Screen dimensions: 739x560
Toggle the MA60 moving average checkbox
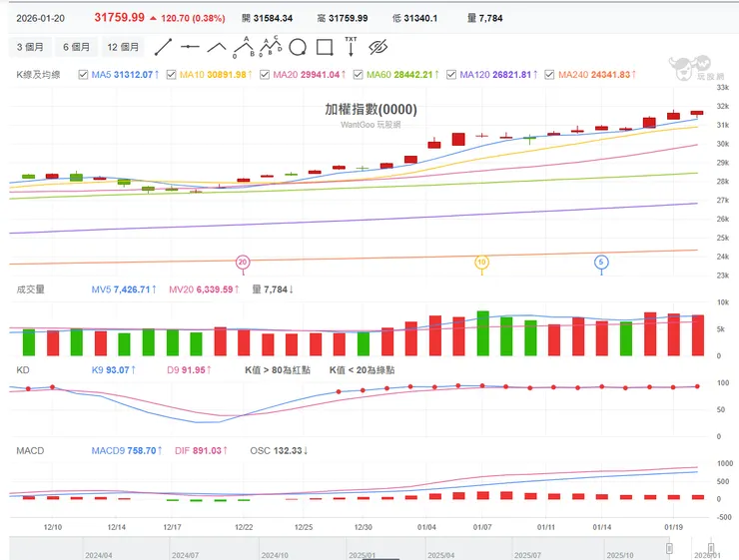359,75
